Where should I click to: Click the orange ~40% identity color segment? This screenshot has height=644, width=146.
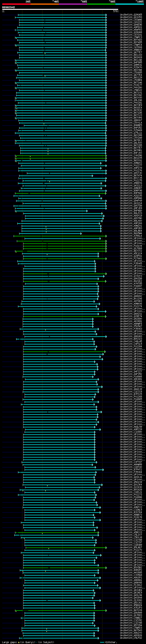(45, 4)
